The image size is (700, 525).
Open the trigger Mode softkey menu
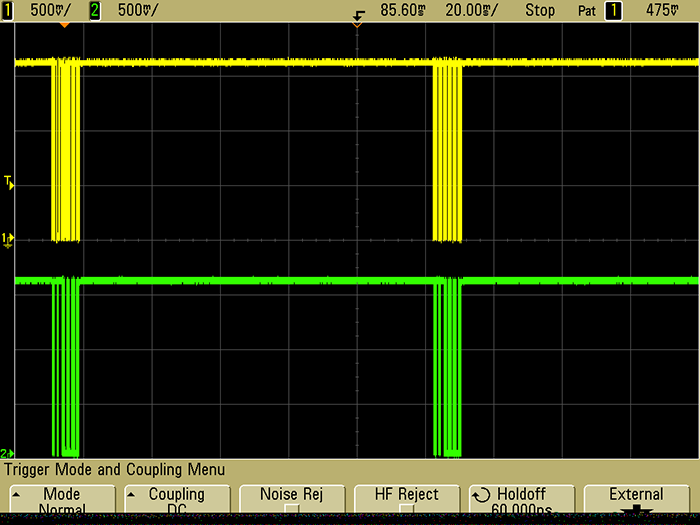61,500
